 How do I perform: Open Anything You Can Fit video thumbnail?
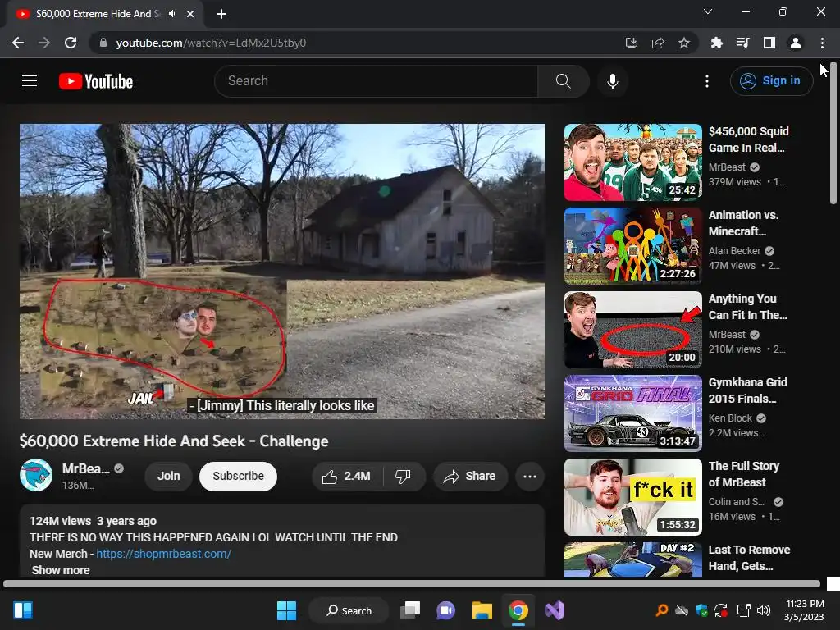632,330
